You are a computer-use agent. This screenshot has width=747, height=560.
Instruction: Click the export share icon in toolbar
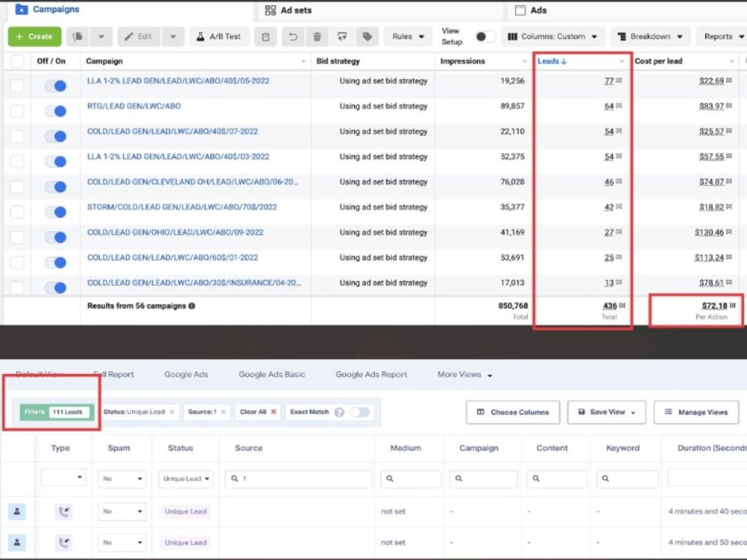pos(342,37)
